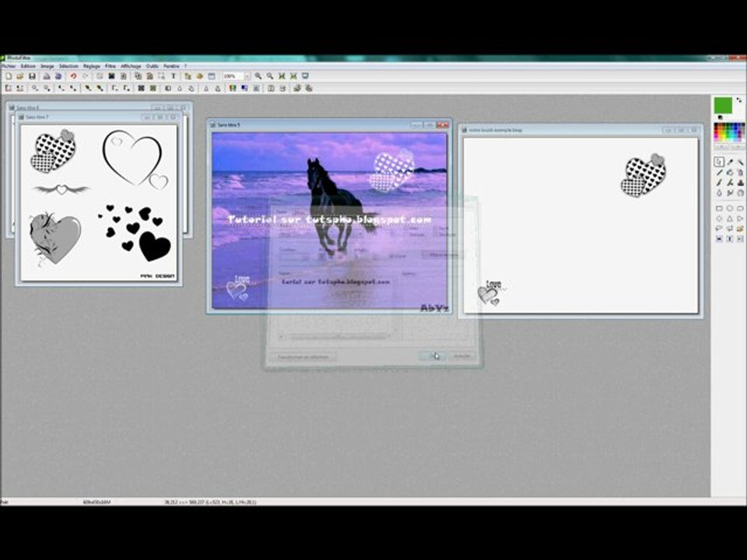The image size is (747, 560).
Task: Apply Auto contrast from the filter toolbar
Action: coord(20,88)
